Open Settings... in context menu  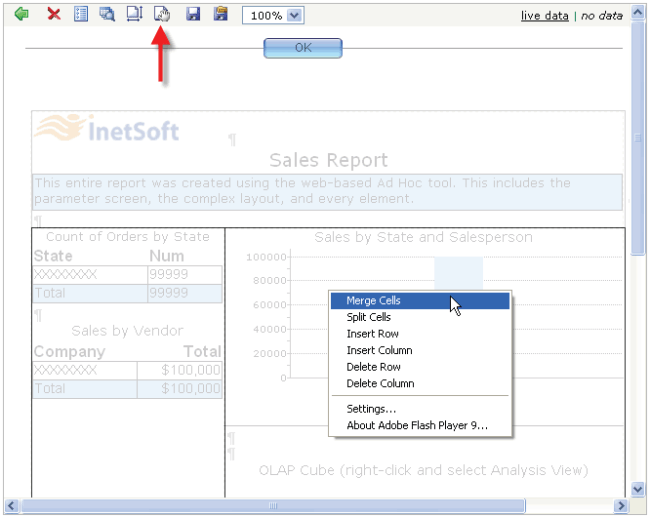point(420,409)
